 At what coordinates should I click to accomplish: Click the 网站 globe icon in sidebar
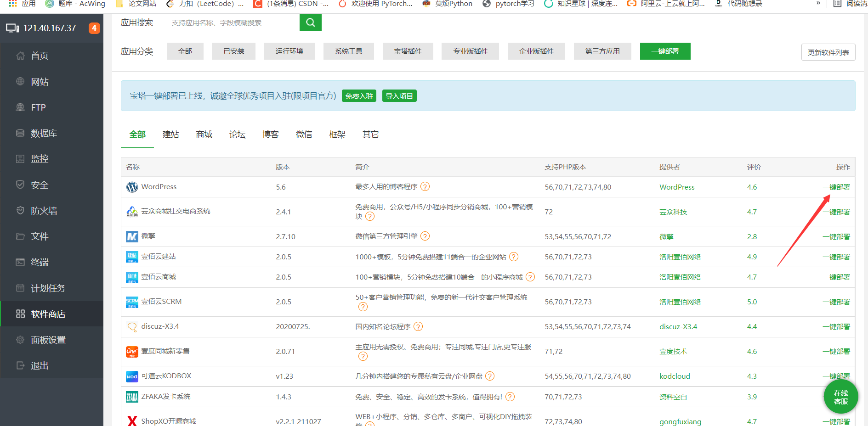20,82
